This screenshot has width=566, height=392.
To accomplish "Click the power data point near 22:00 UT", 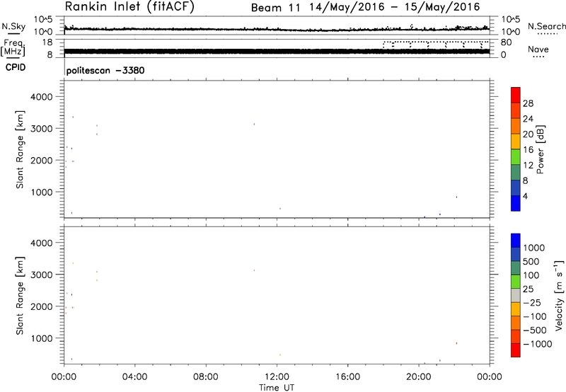I will (x=456, y=197).
